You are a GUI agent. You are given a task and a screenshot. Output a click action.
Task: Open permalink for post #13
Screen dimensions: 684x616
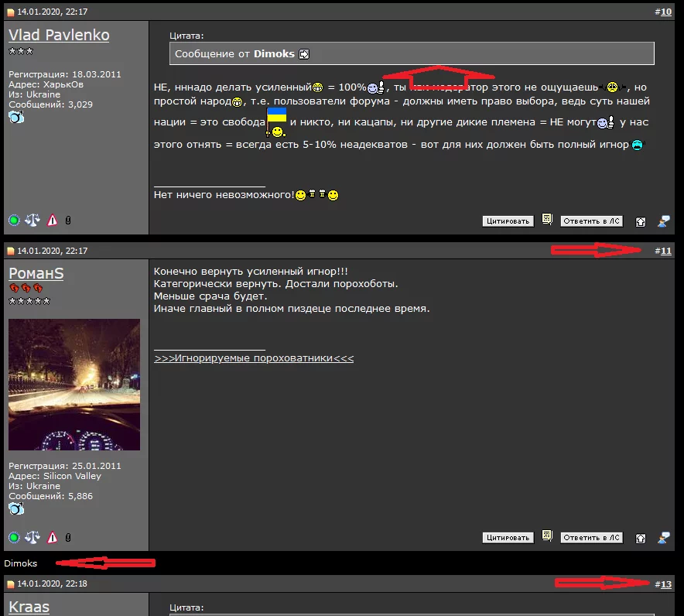pos(665,584)
